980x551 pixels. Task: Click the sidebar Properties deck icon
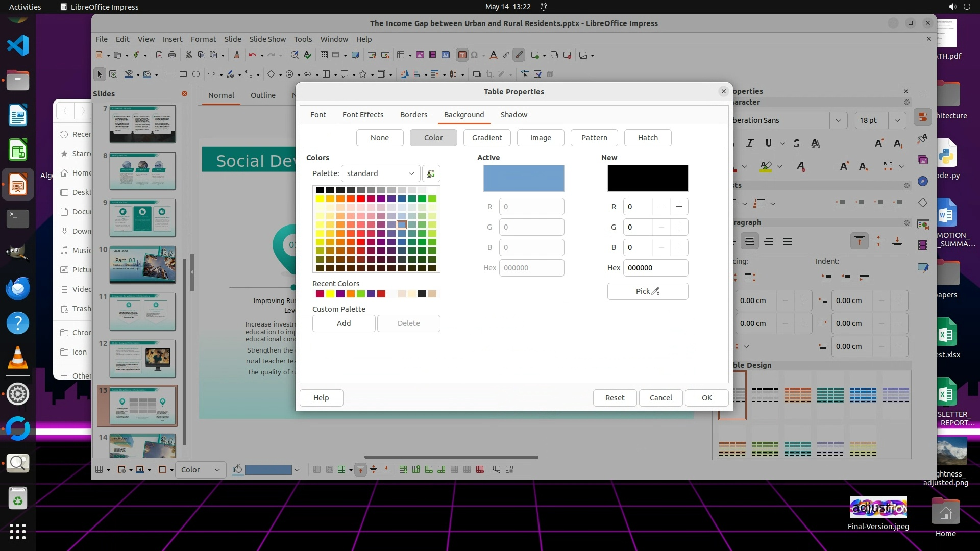[x=922, y=117]
